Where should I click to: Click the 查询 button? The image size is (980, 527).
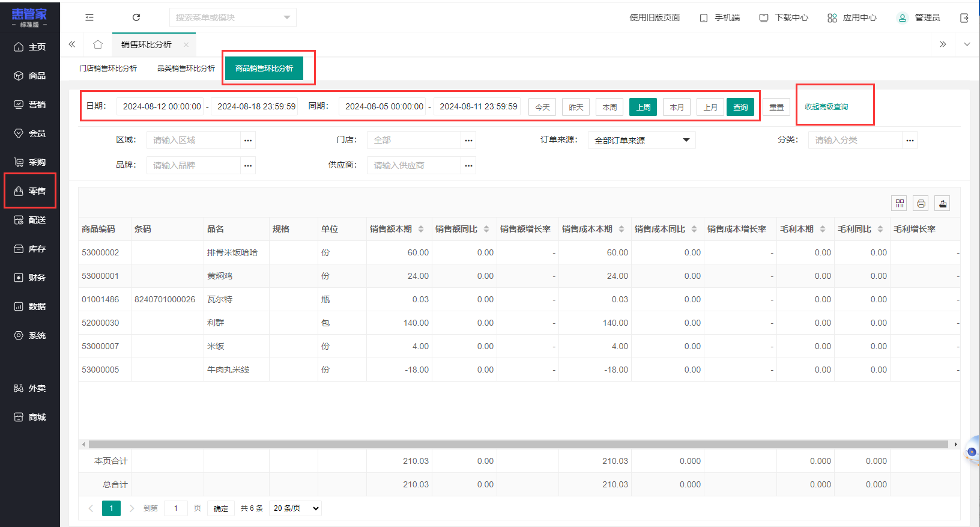[740, 107]
